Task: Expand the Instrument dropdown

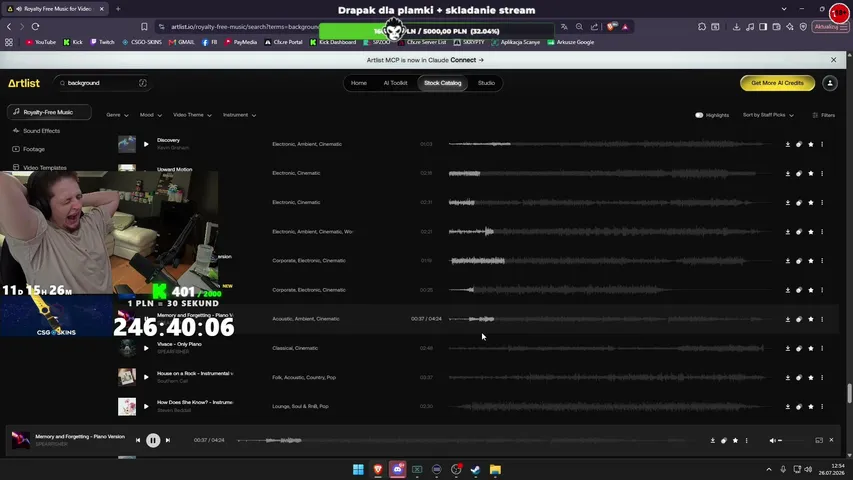Action: (x=239, y=115)
